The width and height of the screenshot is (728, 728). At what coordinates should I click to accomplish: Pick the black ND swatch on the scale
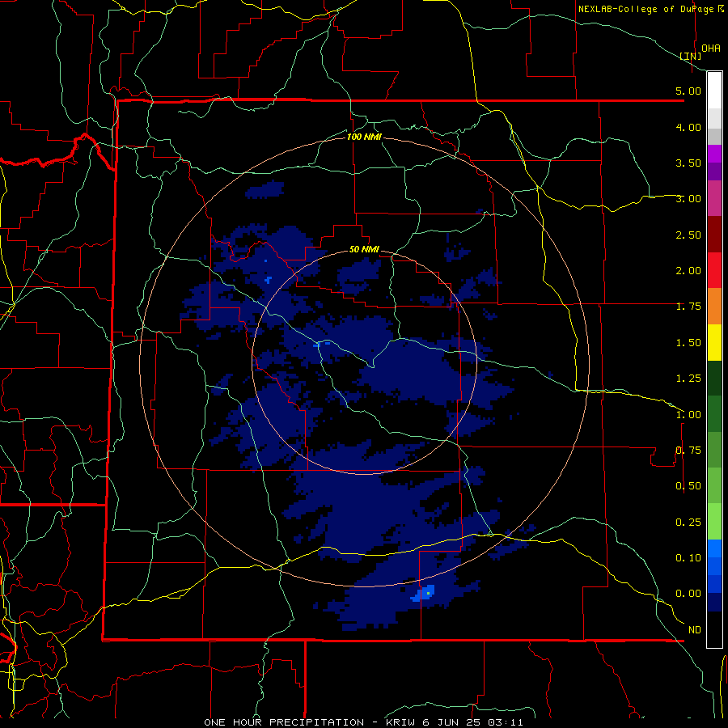point(714,629)
